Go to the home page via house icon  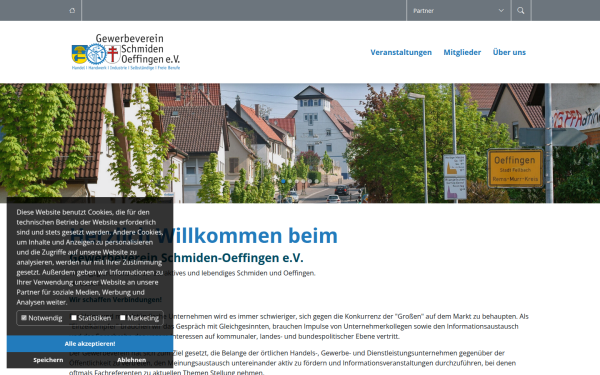click(72, 10)
